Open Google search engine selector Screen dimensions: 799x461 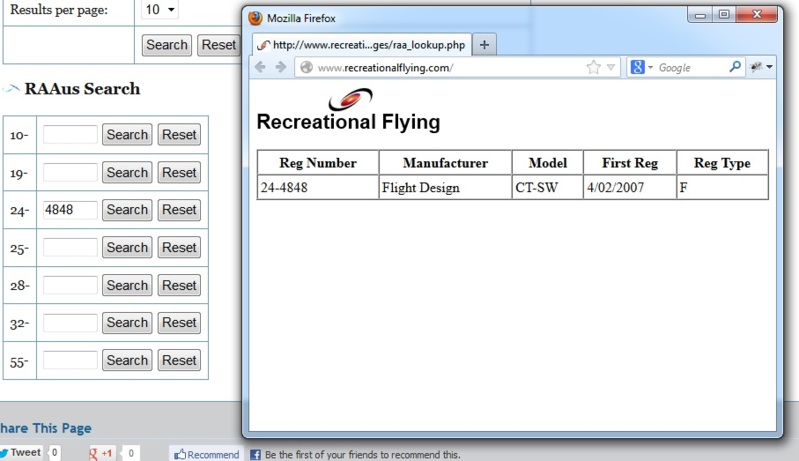(642, 67)
